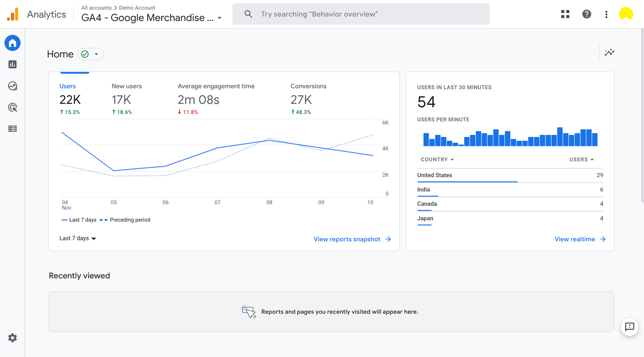Open the Help question mark icon

[x=586, y=14]
